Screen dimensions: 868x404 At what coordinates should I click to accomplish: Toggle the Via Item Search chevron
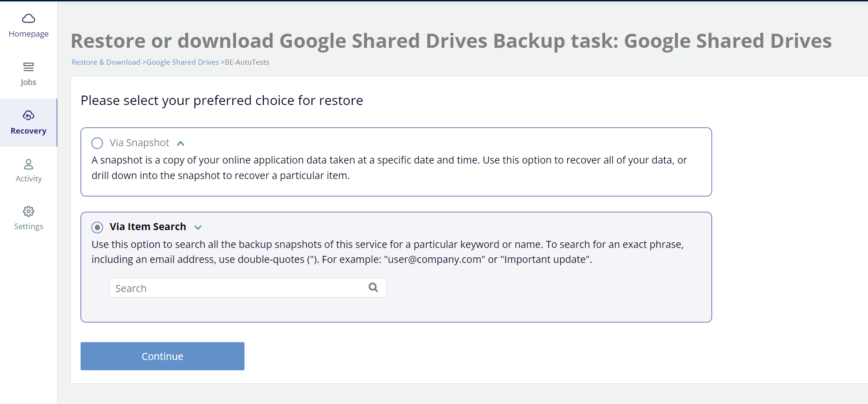(198, 227)
